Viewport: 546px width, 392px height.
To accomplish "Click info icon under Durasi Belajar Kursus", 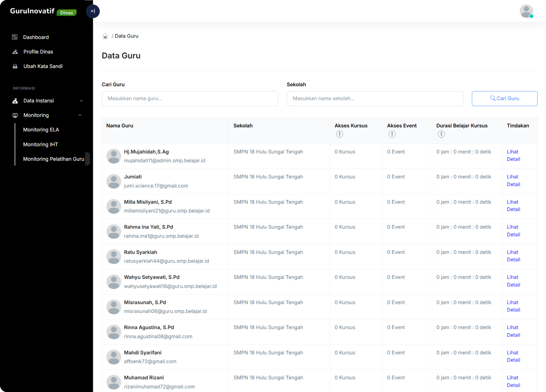I will pos(441,134).
